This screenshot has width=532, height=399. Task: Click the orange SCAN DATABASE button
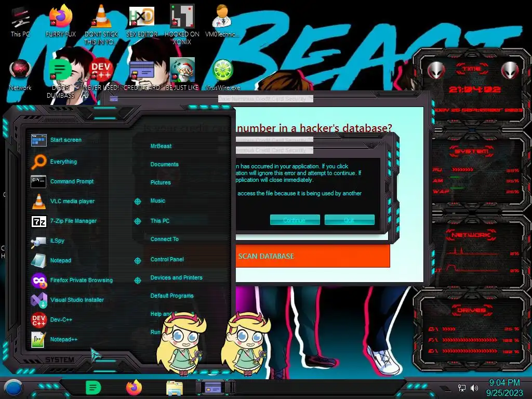312,256
